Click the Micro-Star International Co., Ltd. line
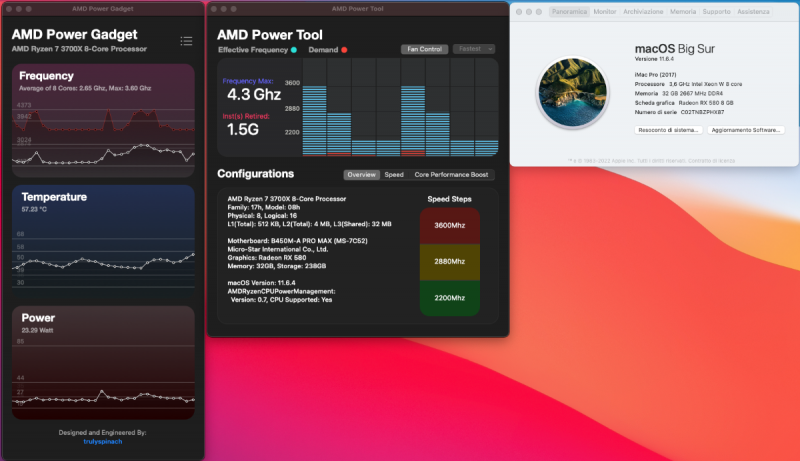 pyautogui.click(x=278, y=249)
